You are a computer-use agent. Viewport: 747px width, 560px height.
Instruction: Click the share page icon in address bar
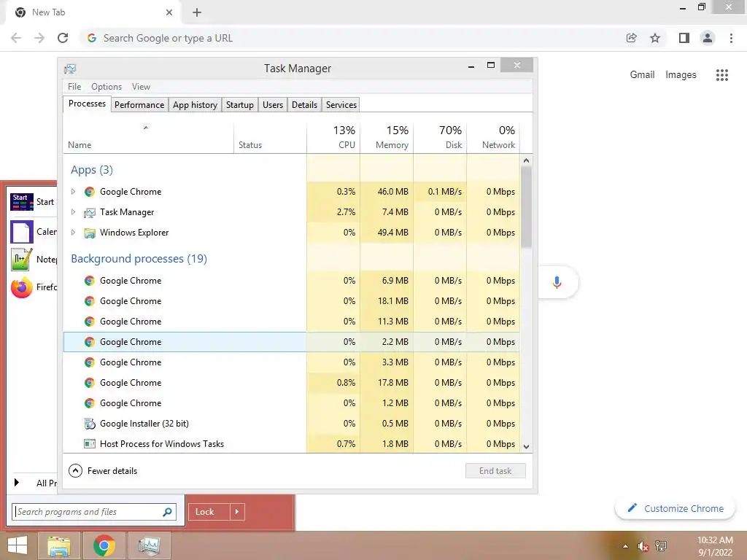tap(631, 38)
